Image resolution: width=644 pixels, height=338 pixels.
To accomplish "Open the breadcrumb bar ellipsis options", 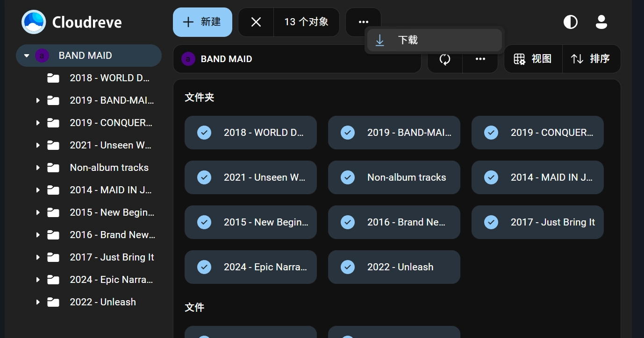I will [x=480, y=59].
